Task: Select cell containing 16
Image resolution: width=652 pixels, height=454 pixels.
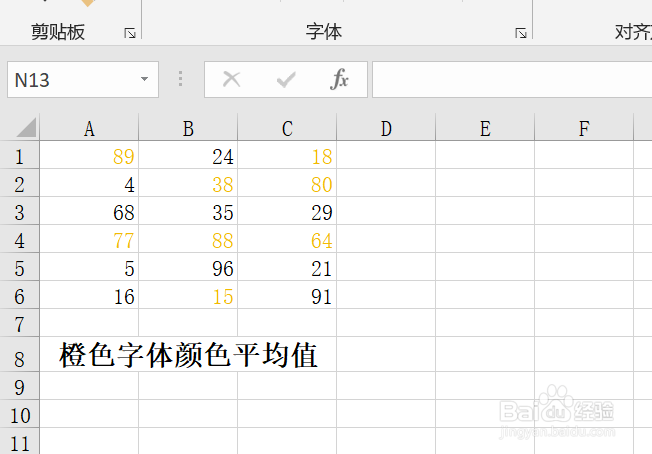Action: pyautogui.click(x=89, y=295)
